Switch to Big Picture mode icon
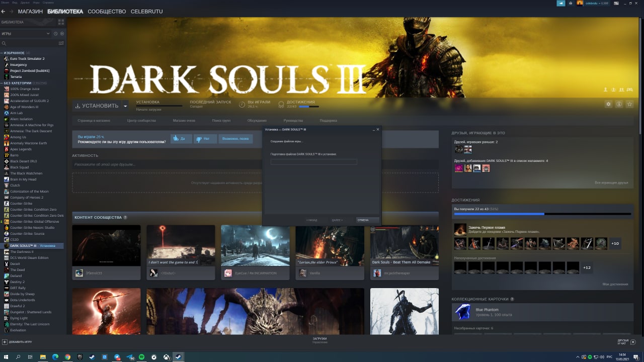644x362 pixels. 617,3
